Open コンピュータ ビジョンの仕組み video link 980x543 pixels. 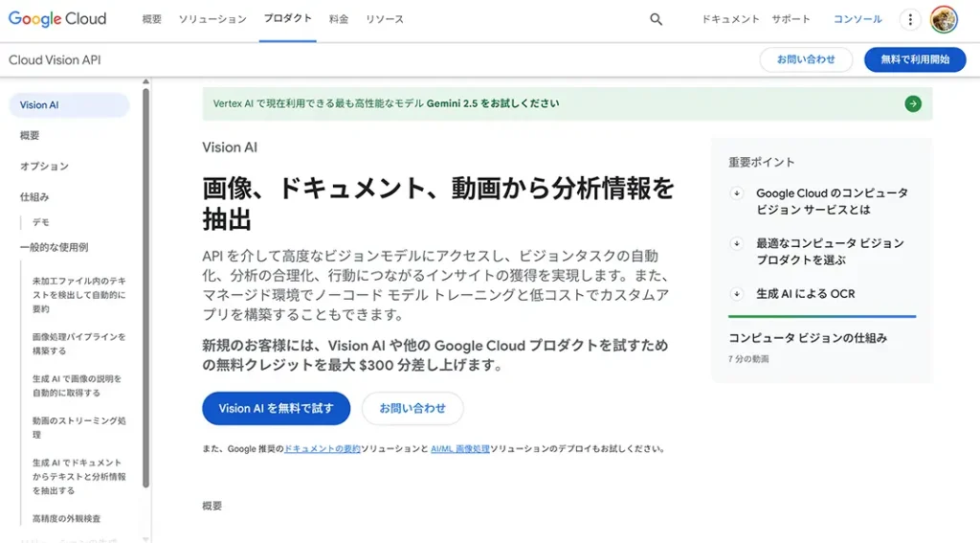[x=808, y=338]
